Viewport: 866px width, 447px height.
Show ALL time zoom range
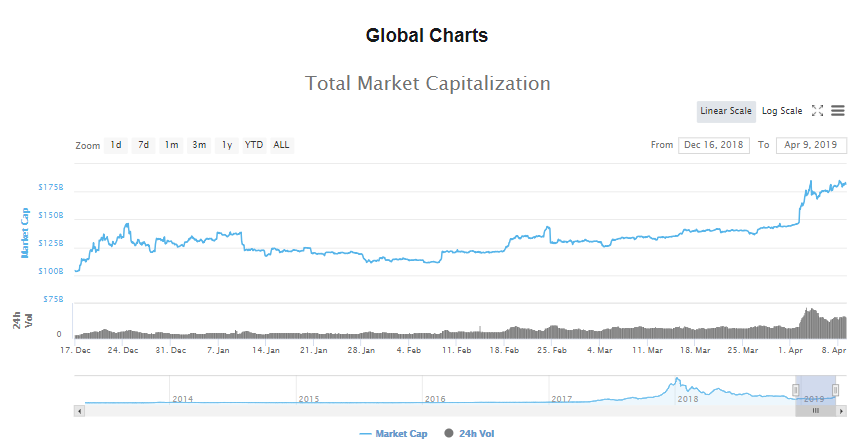(x=282, y=145)
